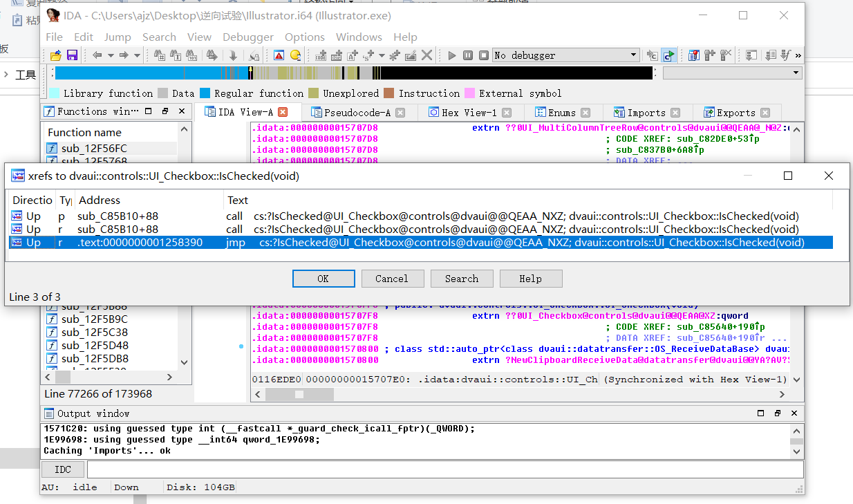Click the binary search binoculars icon
This screenshot has width=853, height=504.
[191, 55]
